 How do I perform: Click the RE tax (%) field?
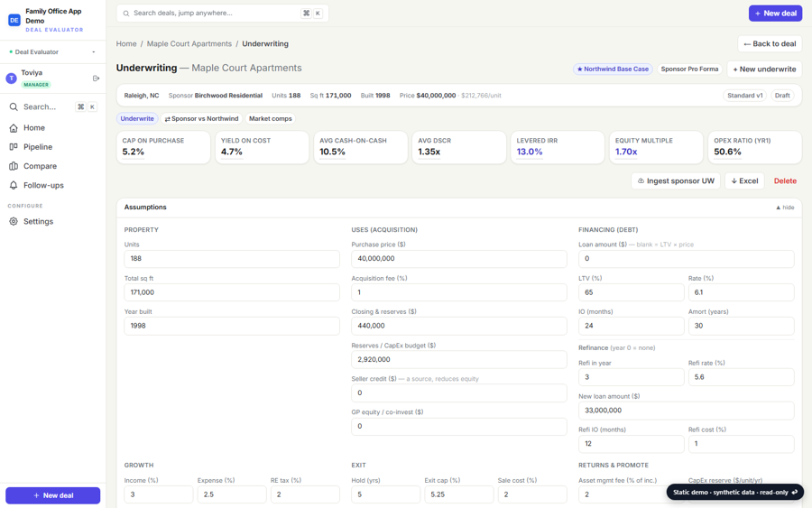click(305, 494)
